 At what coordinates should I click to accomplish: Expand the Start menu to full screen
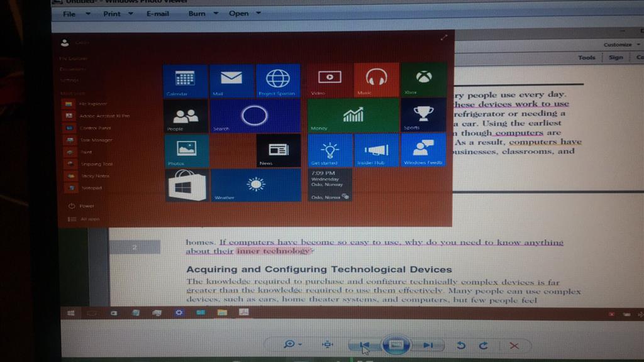coord(444,38)
